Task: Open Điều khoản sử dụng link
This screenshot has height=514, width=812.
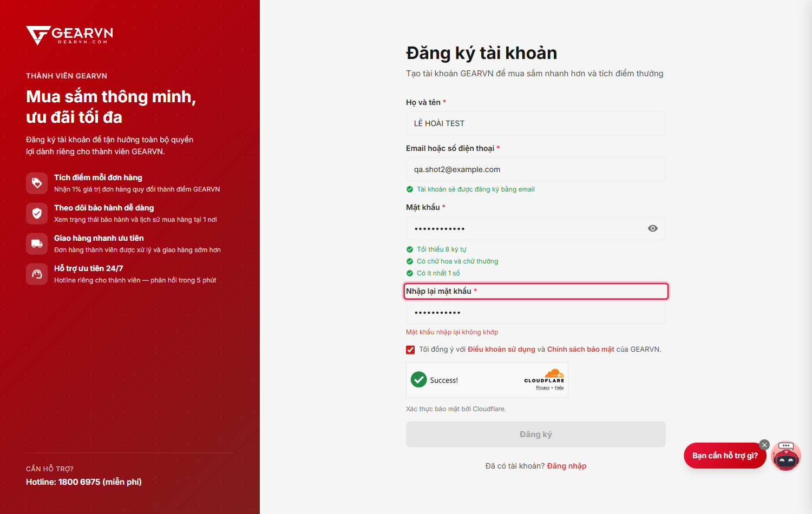Action: click(501, 350)
